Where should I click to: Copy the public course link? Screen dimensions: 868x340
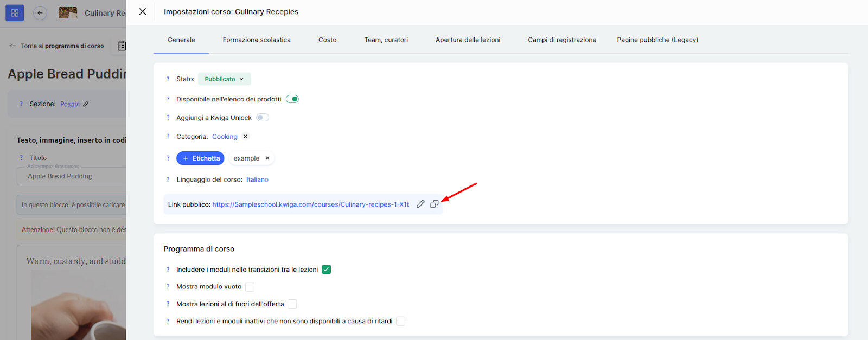(434, 204)
